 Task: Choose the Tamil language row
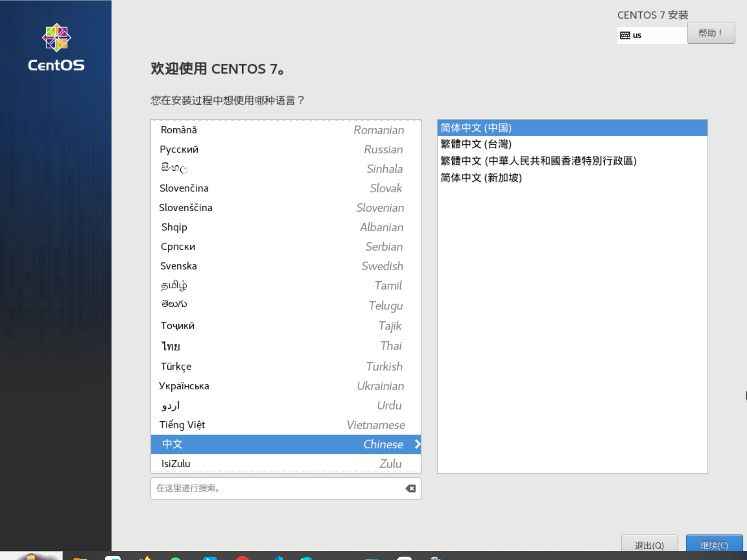pyautogui.click(x=286, y=286)
